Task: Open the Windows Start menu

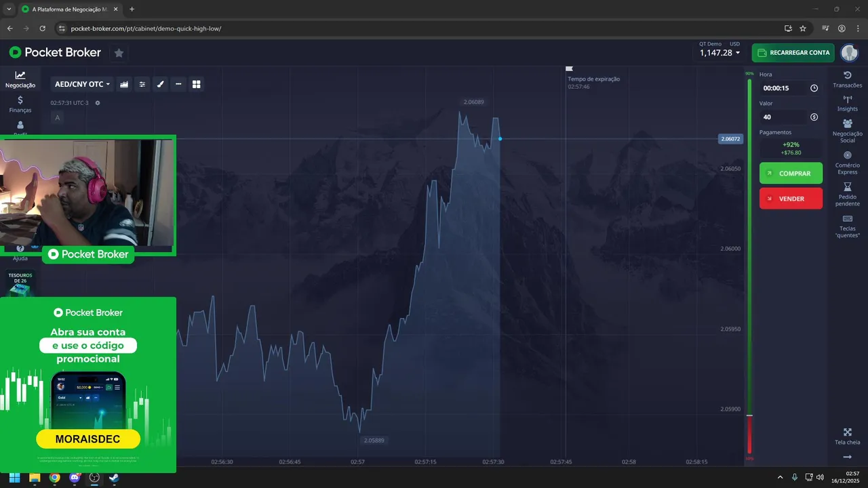Action: tap(14, 477)
